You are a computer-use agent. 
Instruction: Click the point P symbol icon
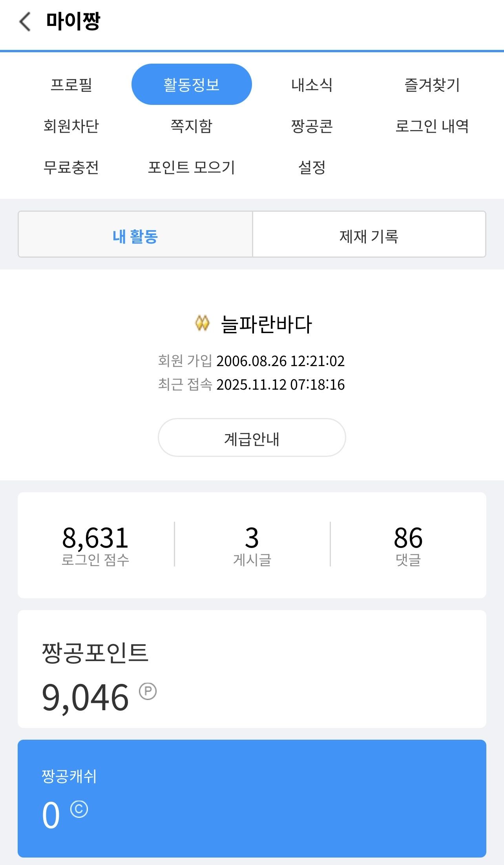pyautogui.click(x=148, y=691)
